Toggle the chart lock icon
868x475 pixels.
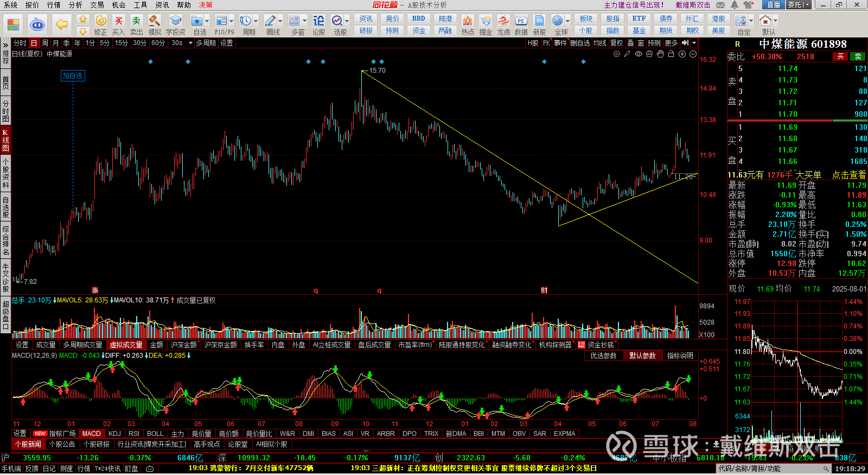(671, 54)
